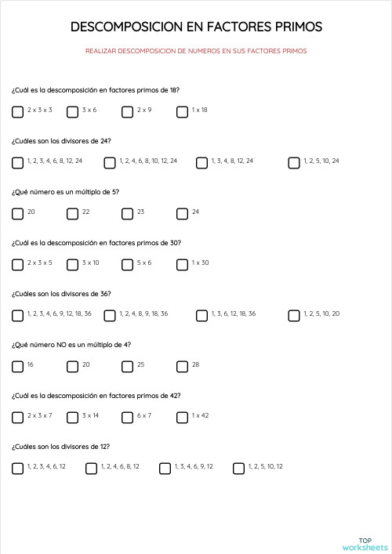Check divisors of 12 option '1, 2, 3, 4, 6, 12'
This screenshot has height=554, width=392.
click(x=18, y=468)
